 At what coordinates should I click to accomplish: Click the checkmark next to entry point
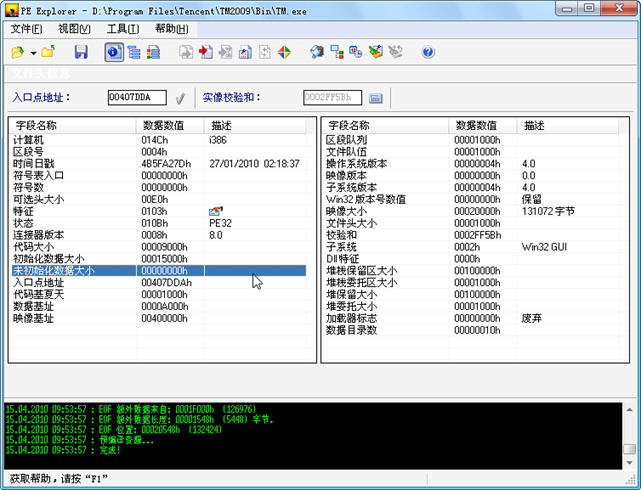point(180,98)
